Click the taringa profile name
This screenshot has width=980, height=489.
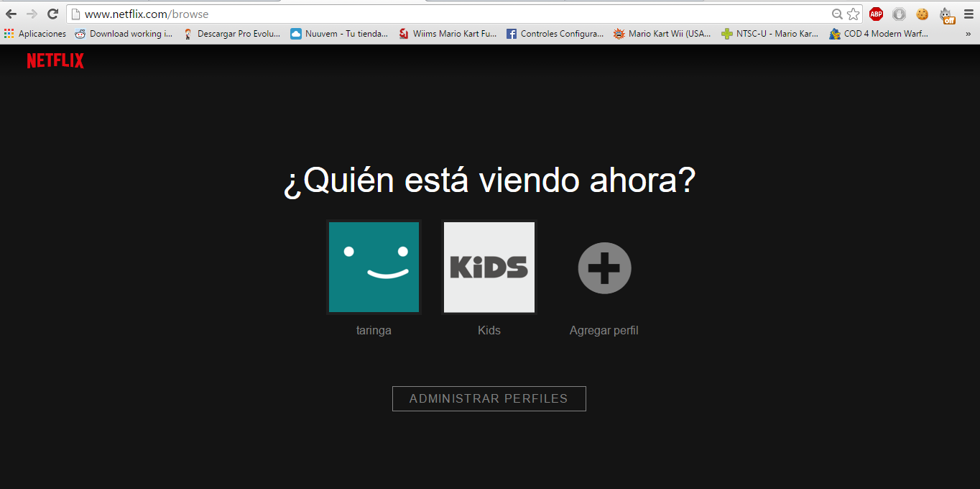coord(374,331)
